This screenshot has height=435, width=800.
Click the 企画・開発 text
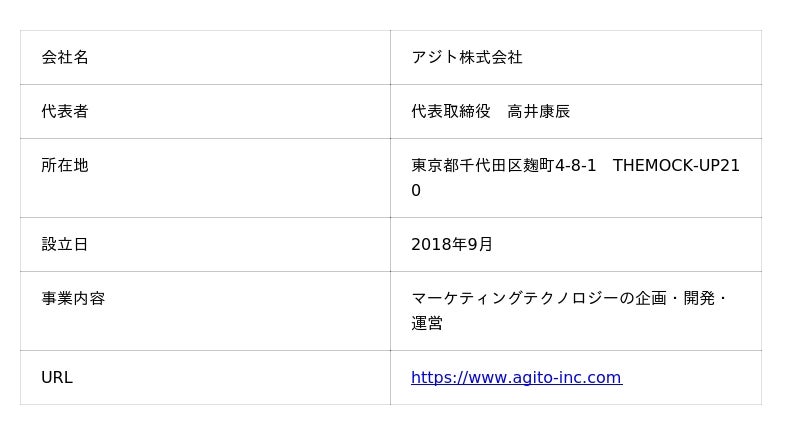click(676, 299)
